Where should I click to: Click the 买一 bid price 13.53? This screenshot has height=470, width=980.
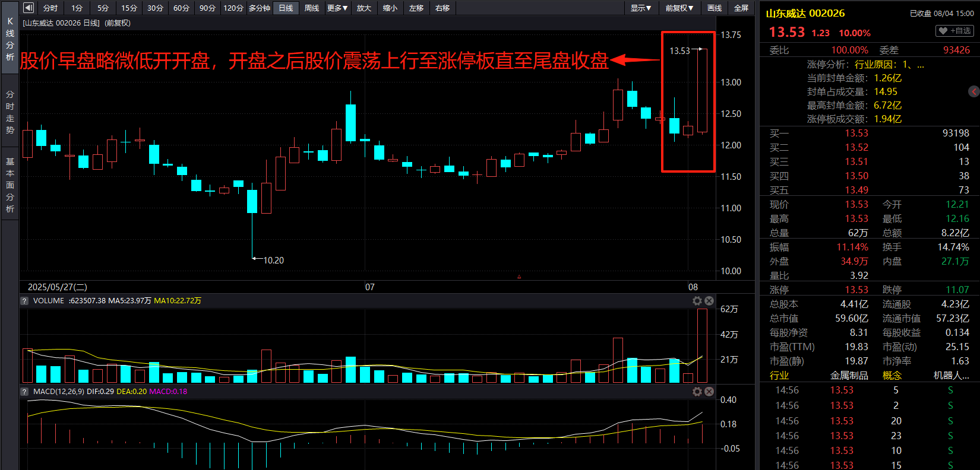[856, 134]
